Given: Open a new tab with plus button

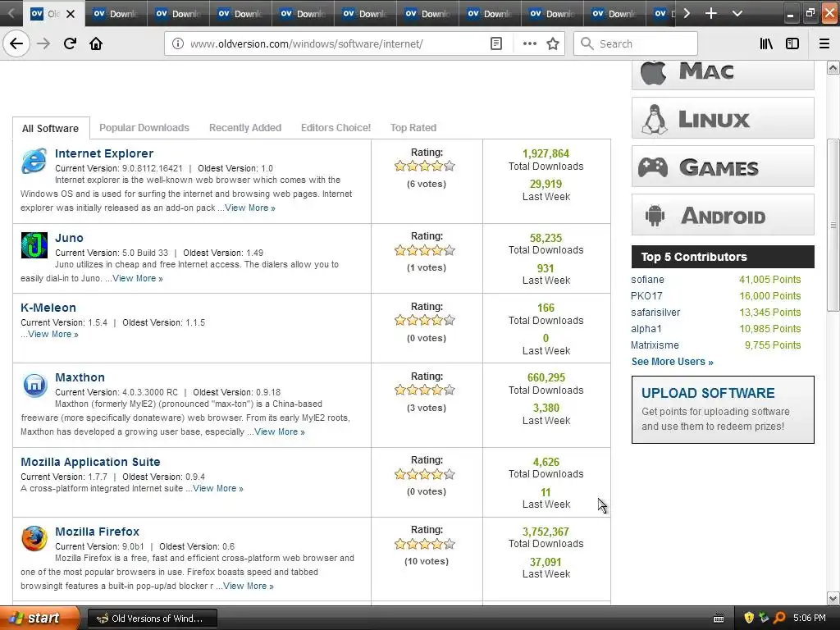Looking at the screenshot, I should (711, 13).
